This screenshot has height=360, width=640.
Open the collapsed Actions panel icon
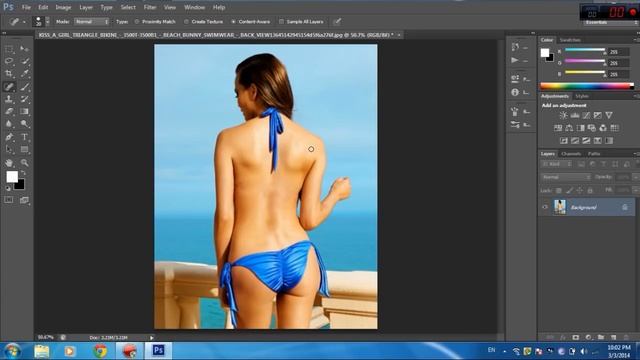point(515,60)
